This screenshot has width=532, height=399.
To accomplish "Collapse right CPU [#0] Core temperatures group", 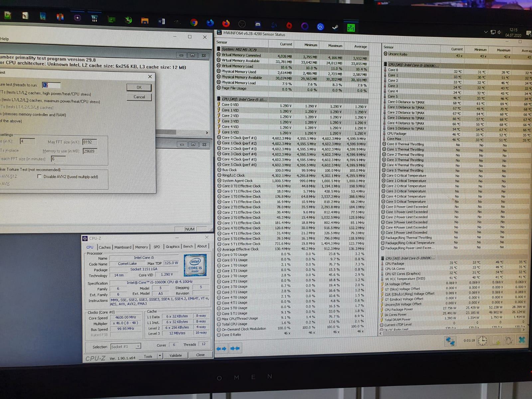I will (x=385, y=65).
